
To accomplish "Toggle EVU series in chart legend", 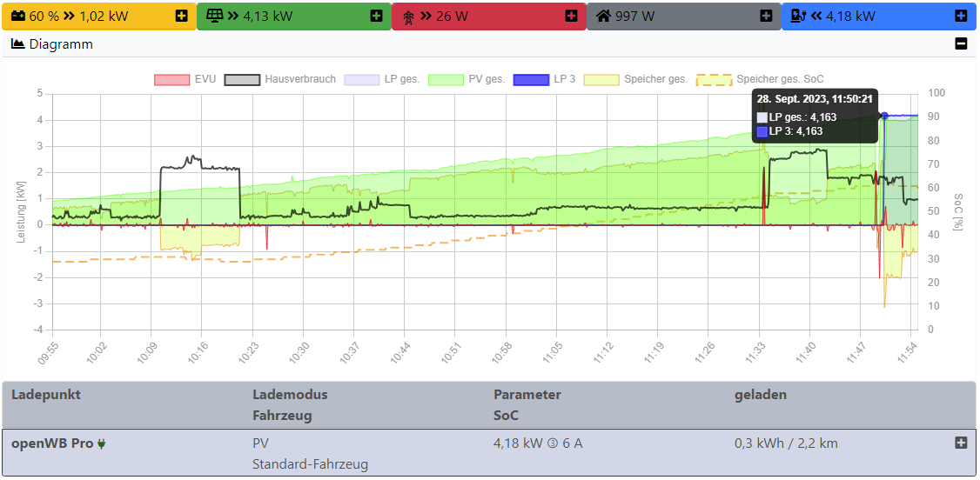I will [x=185, y=79].
